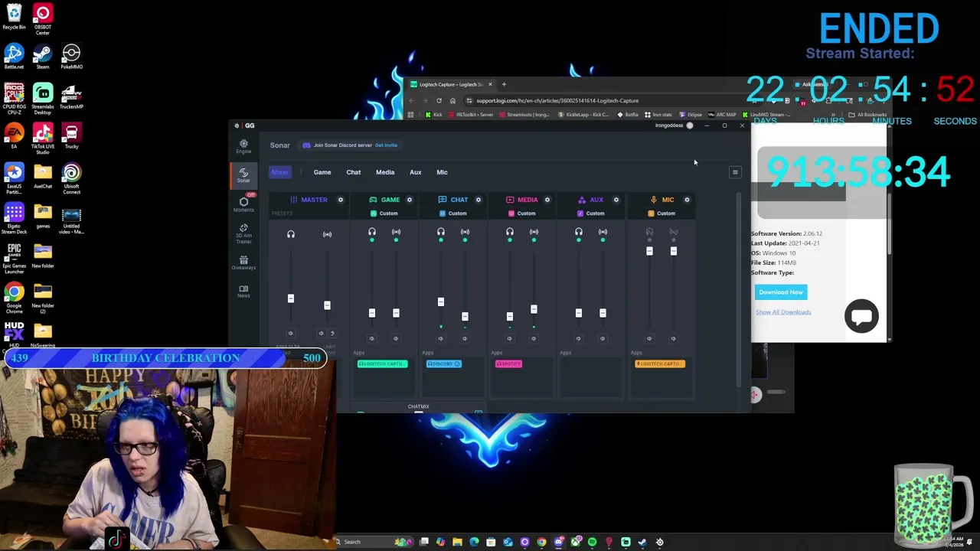This screenshot has height=551, width=980.
Task: Open MIC preset Custom dropdown
Action: click(661, 214)
